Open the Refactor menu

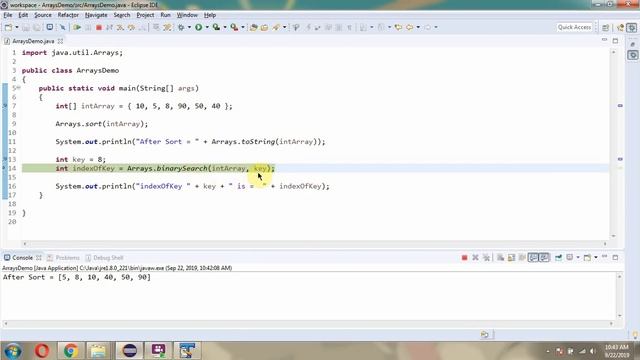(68, 15)
